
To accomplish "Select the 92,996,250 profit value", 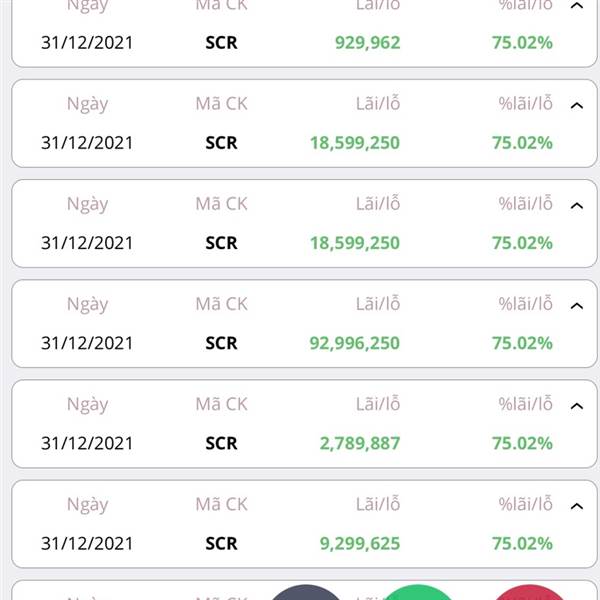I will tap(355, 343).
